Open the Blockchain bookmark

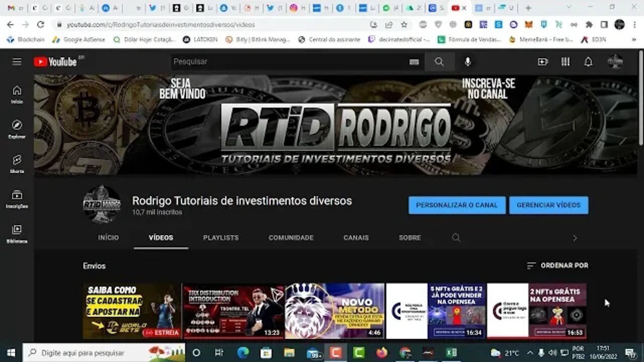coord(26,39)
